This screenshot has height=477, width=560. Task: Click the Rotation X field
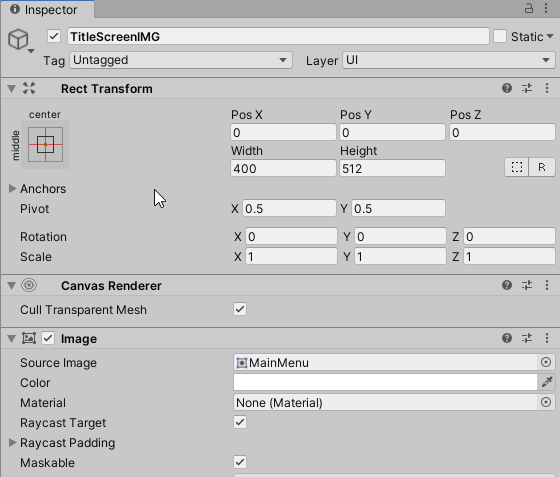(291, 236)
